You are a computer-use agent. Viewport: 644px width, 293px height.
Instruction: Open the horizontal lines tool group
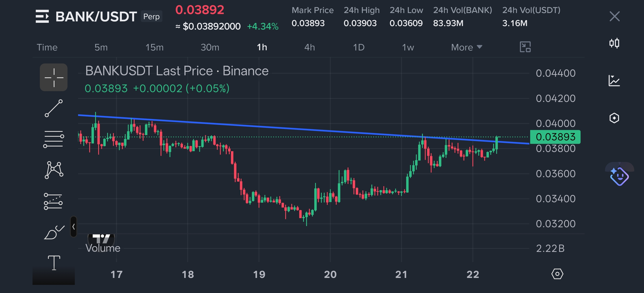pyautogui.click(x=53, y=139)
